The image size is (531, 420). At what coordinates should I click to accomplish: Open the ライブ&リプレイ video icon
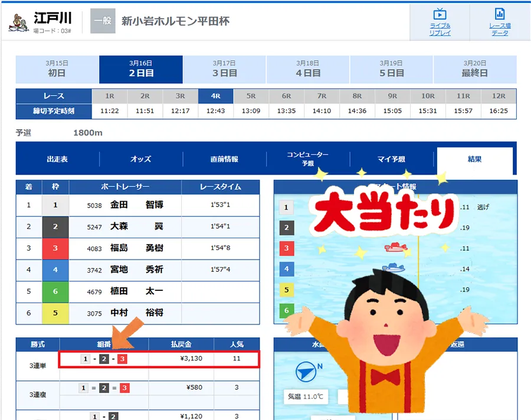(x=440, y=15)
